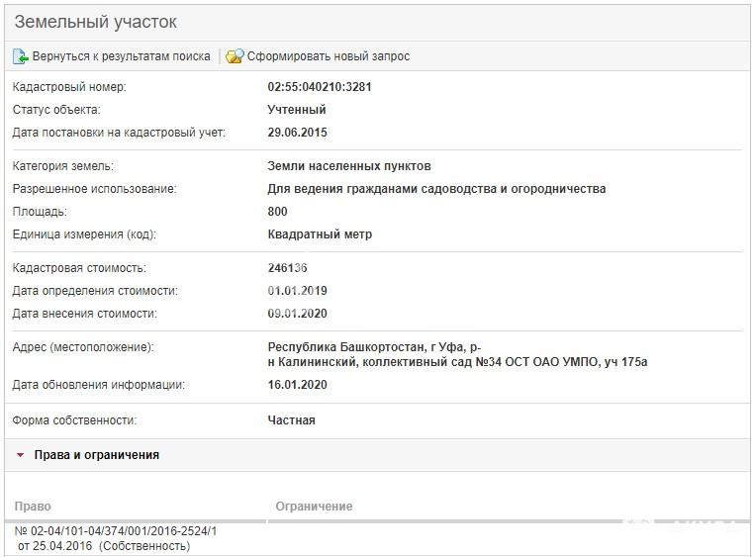Click the registration date 29.06.2015
This screenshot has height=557, width=756.
pos(298,133)
